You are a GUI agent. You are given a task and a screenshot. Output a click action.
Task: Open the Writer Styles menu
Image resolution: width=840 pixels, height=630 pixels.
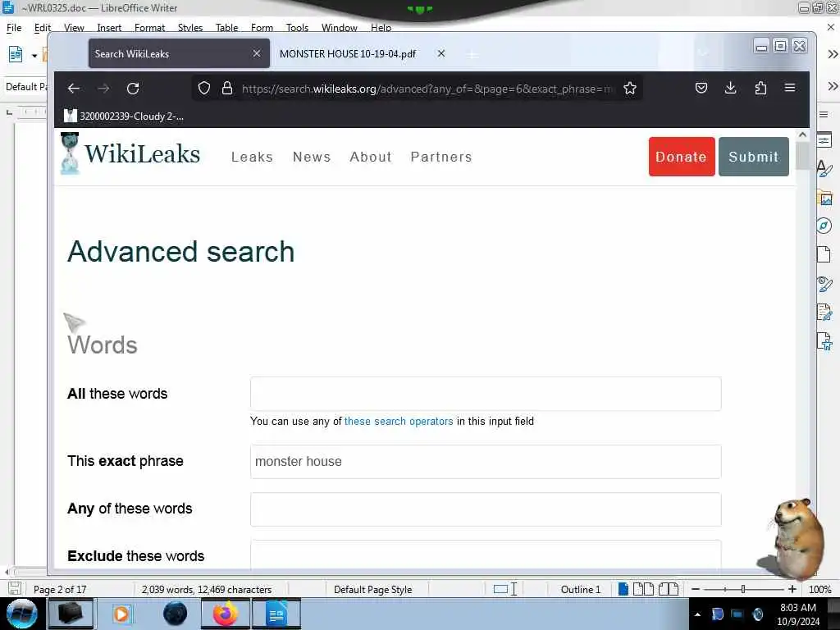(x=190, y=28)
